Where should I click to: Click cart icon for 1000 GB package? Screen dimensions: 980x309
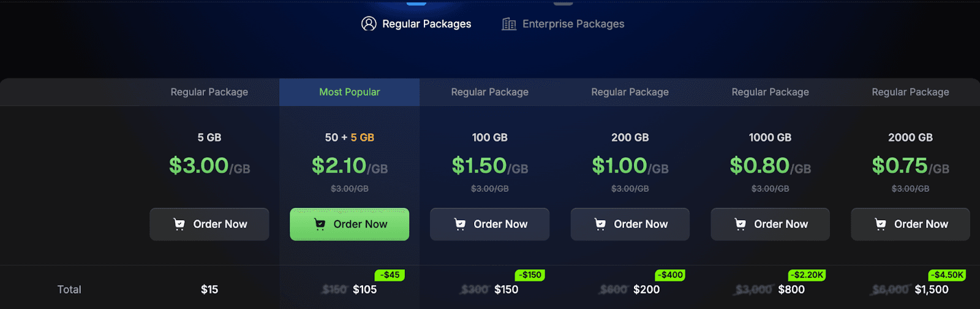point(740,224)
